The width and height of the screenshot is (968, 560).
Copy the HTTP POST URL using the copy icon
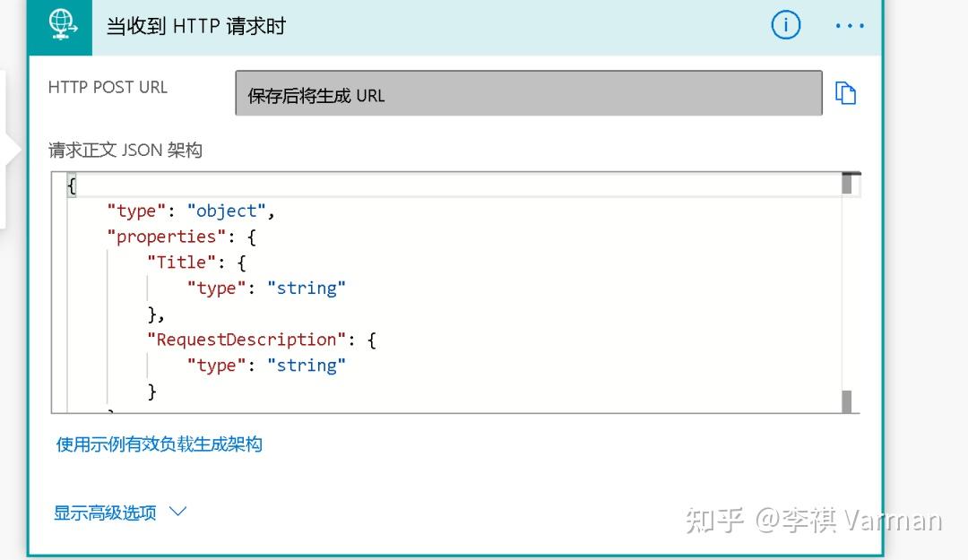[x=846, y=92]
